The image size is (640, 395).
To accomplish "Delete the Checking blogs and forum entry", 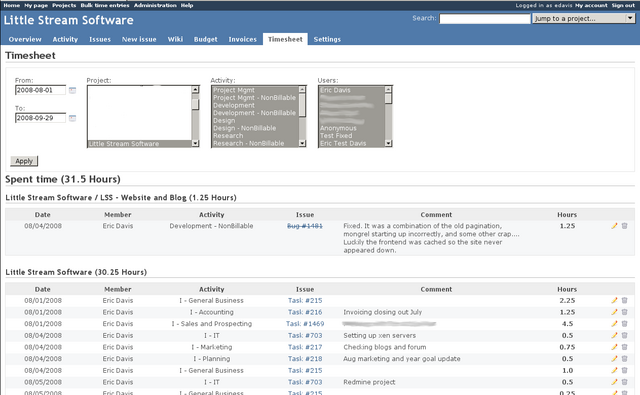I will tap(624, 347).
